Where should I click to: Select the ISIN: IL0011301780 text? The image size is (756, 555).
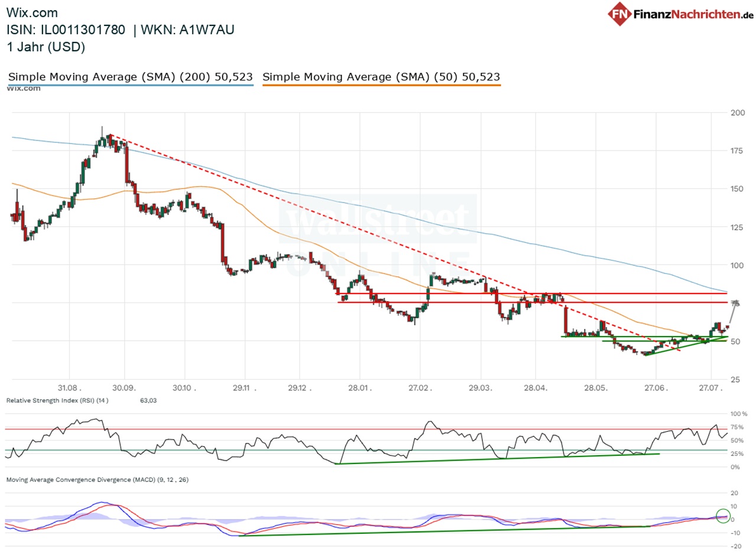(66, 30)
